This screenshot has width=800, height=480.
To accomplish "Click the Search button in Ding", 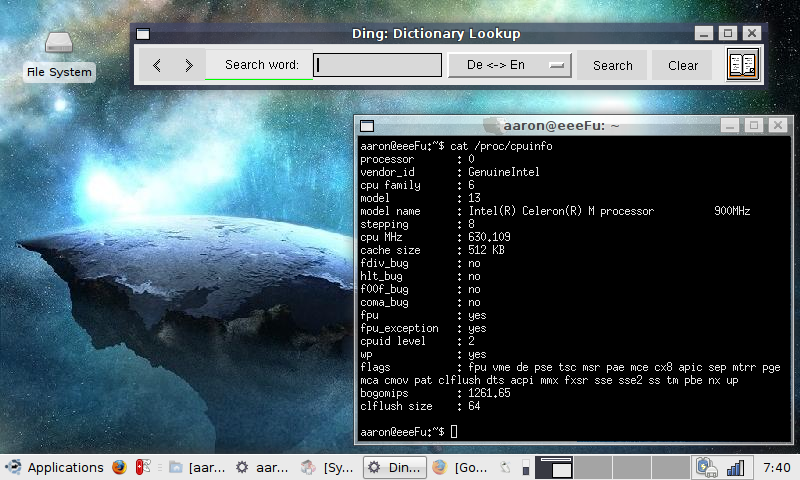I will pyautogui.click(x=612, y=65).
